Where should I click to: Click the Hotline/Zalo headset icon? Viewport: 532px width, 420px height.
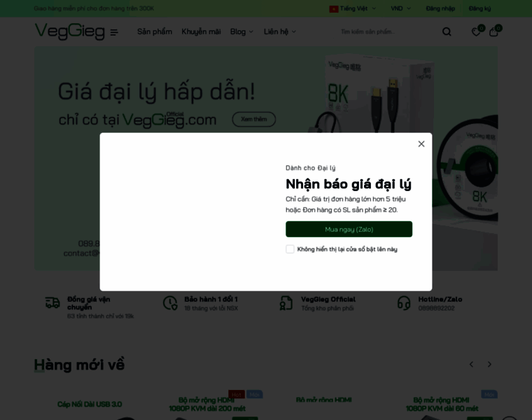coord(404,302)
